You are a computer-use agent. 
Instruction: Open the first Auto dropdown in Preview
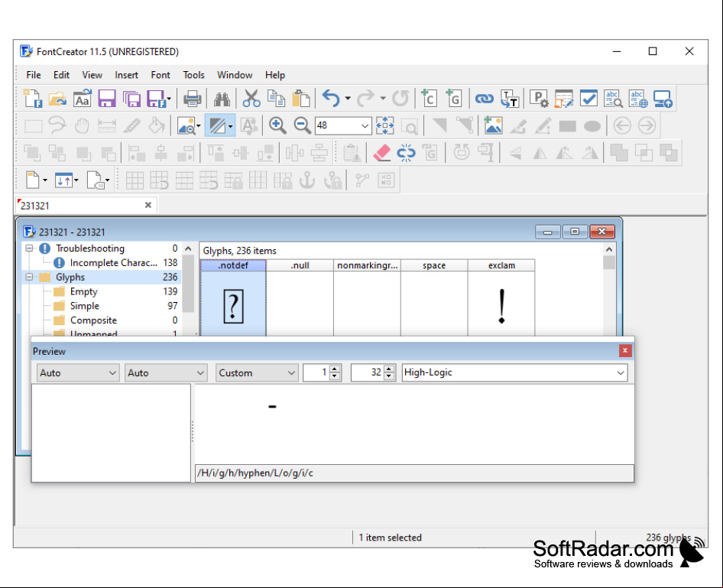77,373
